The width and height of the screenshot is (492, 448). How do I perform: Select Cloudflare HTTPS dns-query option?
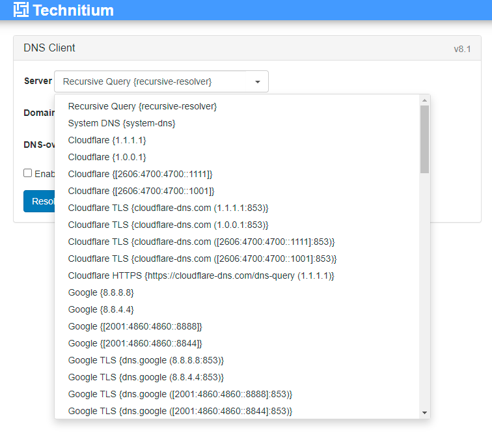[x=201, y=275]
